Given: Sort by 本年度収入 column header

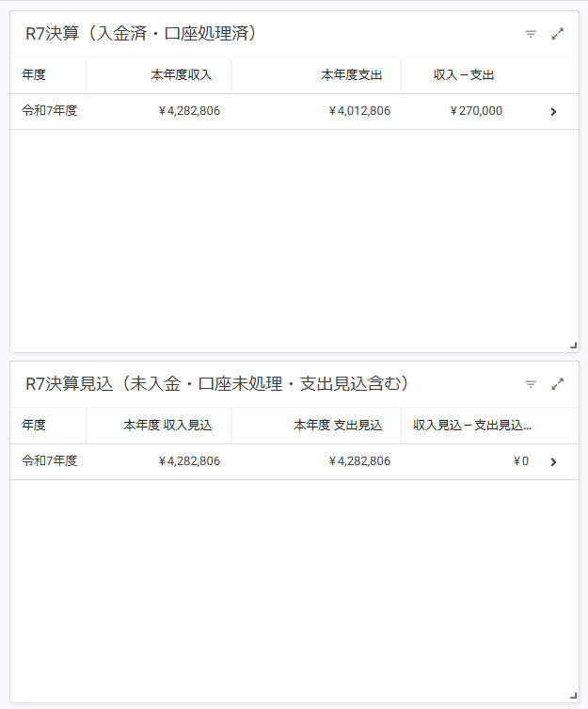Looking at the screenshot, I should point(182,75).
